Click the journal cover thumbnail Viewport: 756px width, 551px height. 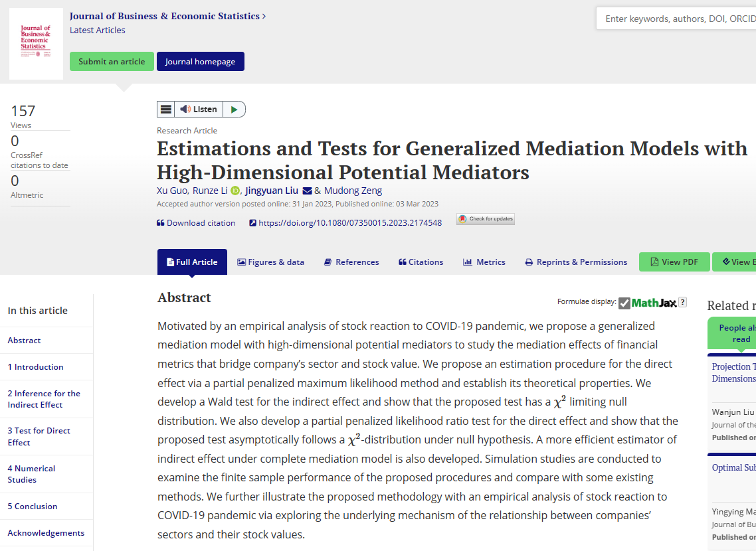point(37,44)
